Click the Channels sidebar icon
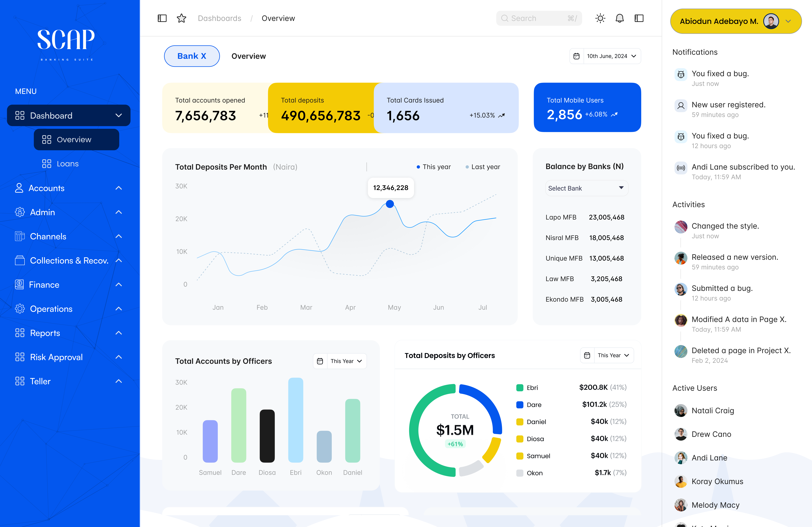The image size is (812, 527). point(20,236)
